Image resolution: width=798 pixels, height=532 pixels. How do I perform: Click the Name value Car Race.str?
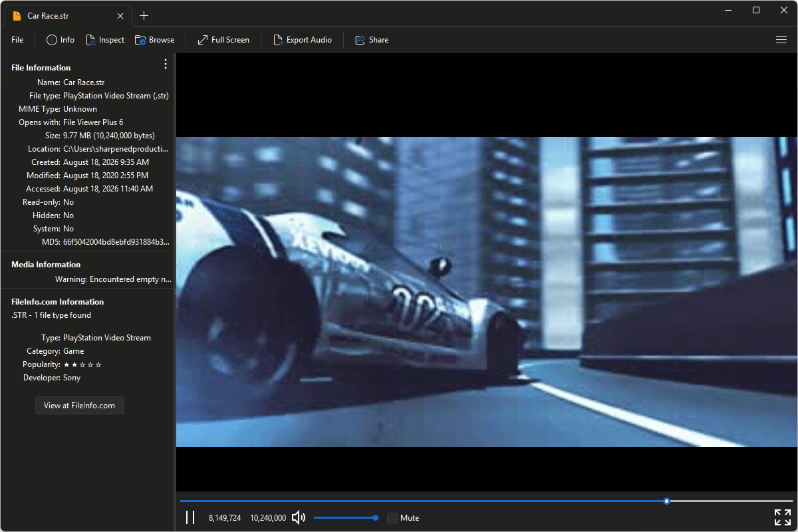(84, 82)
